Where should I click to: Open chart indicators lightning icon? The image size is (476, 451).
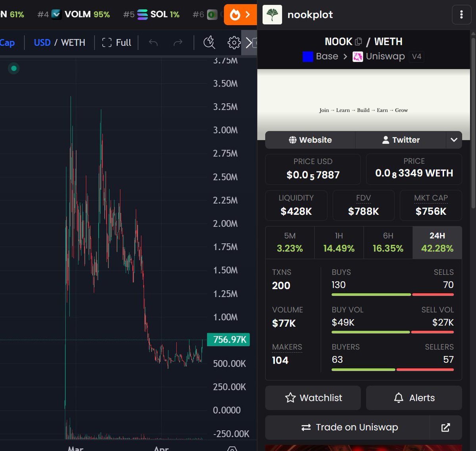(x=209, y=42)
